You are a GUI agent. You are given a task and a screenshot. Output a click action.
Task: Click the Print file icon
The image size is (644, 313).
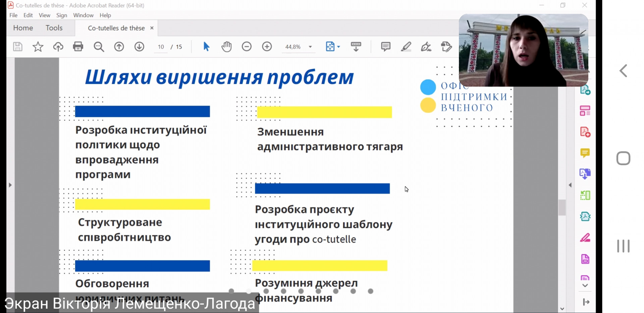(x=78, y=47)
